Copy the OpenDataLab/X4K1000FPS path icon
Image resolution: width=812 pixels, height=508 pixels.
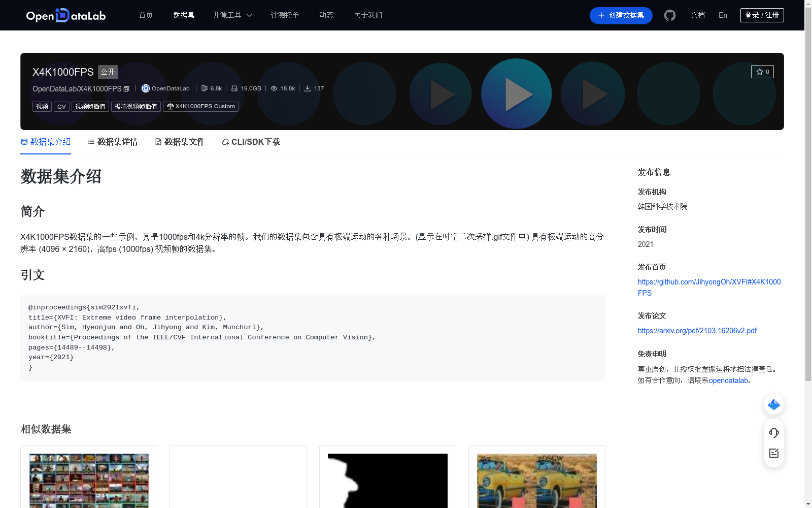pyautogui.click(x=127, y=89)
